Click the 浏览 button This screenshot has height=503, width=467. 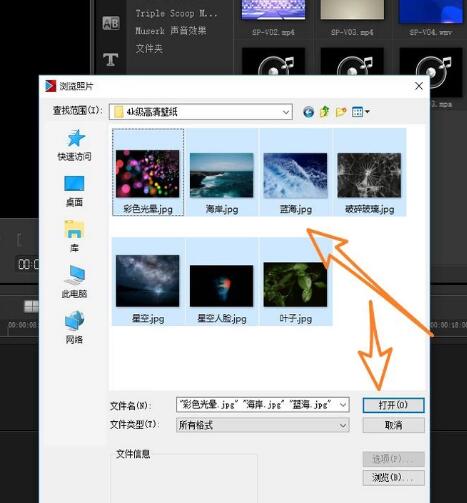coord(393,477)
